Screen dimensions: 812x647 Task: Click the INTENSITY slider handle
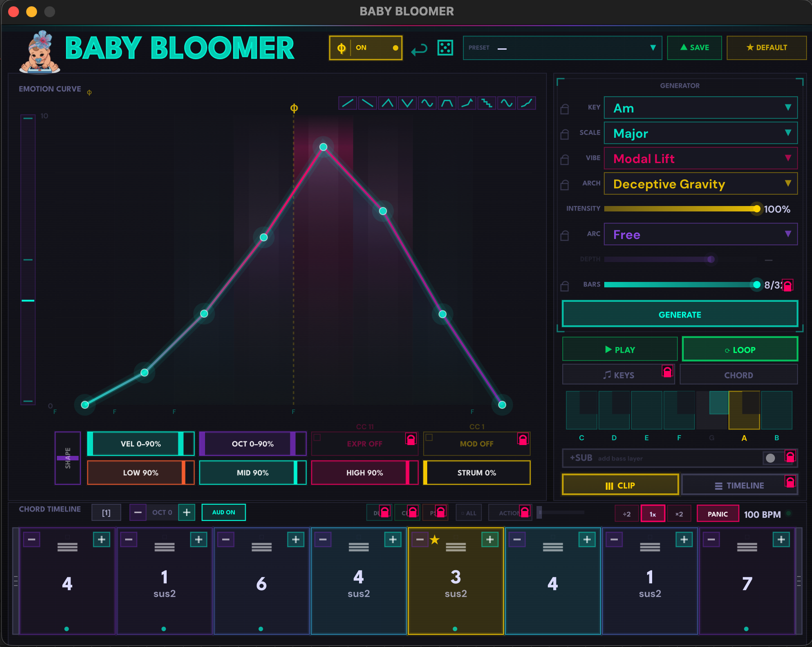(756, 209)
